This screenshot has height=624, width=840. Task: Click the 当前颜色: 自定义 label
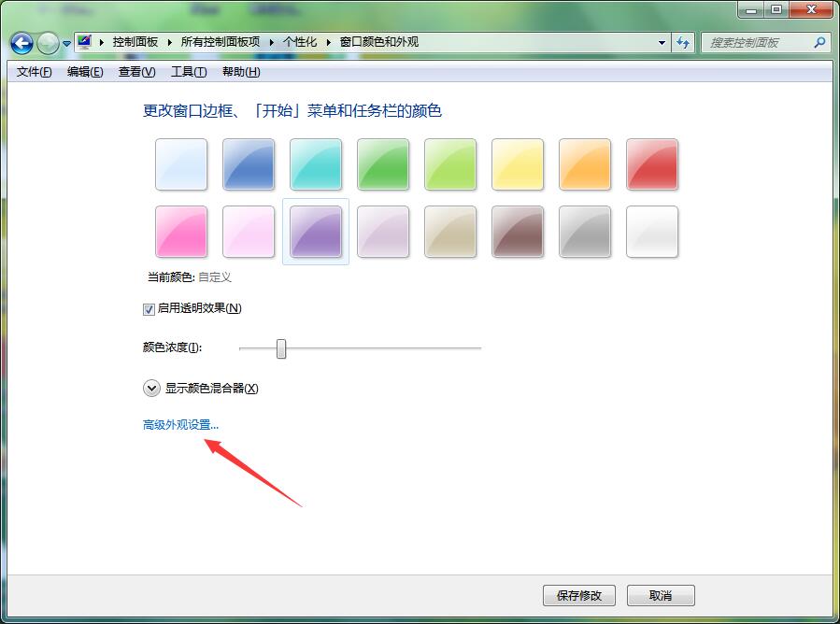click(x=189, y=277)
